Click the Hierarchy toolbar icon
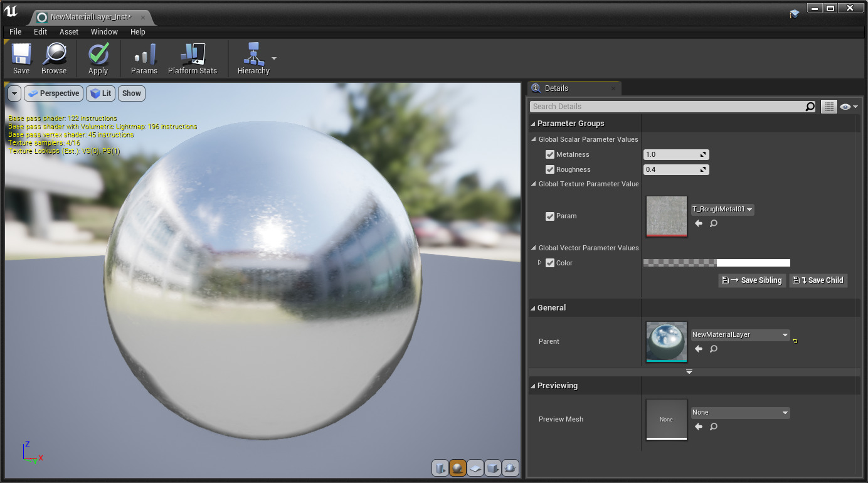Image resolution: width=868 pixels, height=483 pixels. (253, 55)
